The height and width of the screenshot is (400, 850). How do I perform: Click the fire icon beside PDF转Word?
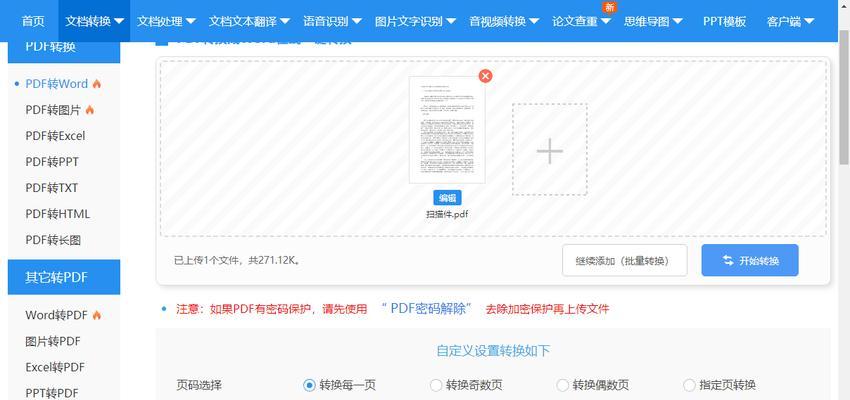[96, 84]
